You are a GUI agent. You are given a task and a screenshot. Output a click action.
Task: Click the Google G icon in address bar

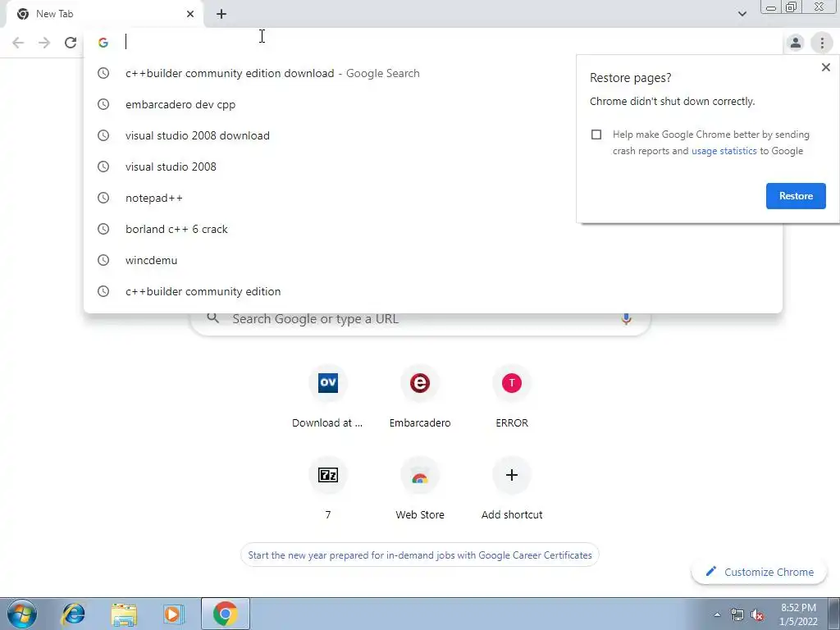point(103,43)
